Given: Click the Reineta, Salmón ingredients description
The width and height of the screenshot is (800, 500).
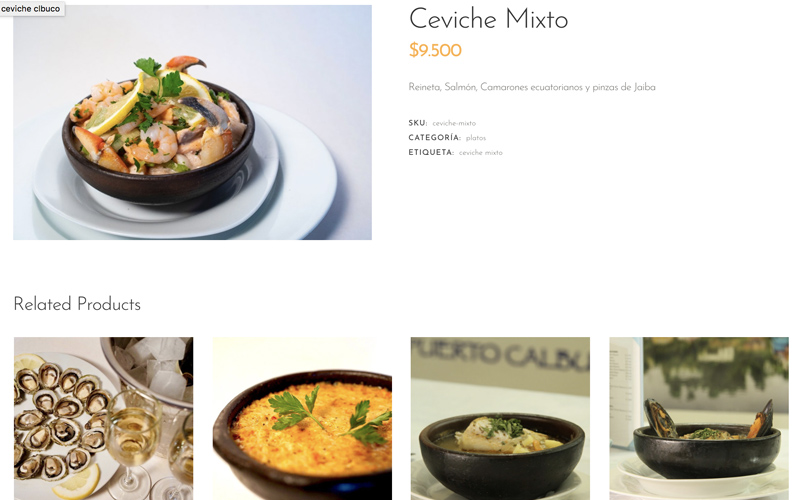Looking at the screenshot, I should (x=532, y=87).
